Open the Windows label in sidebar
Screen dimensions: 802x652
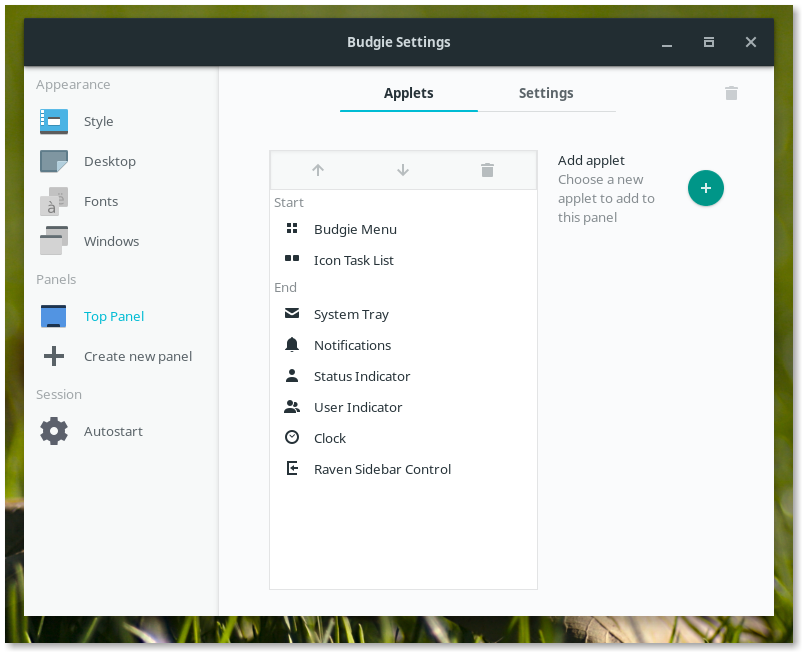coord(112,241)
